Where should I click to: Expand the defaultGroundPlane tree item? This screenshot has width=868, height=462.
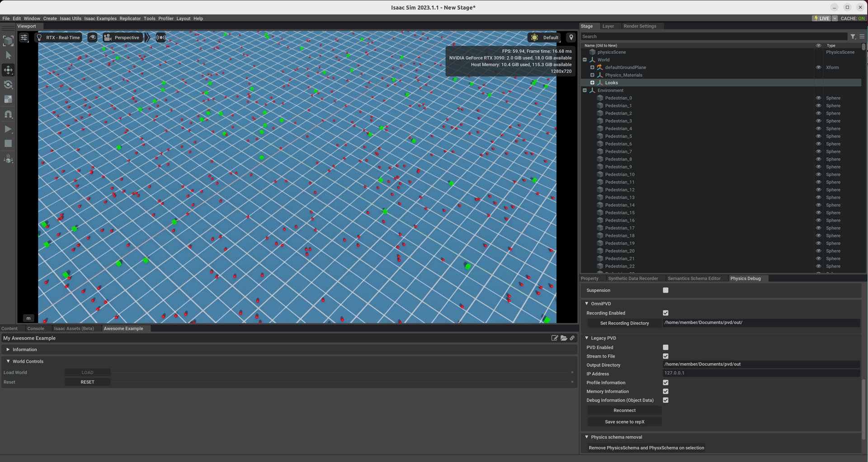(x=592, y=67)
